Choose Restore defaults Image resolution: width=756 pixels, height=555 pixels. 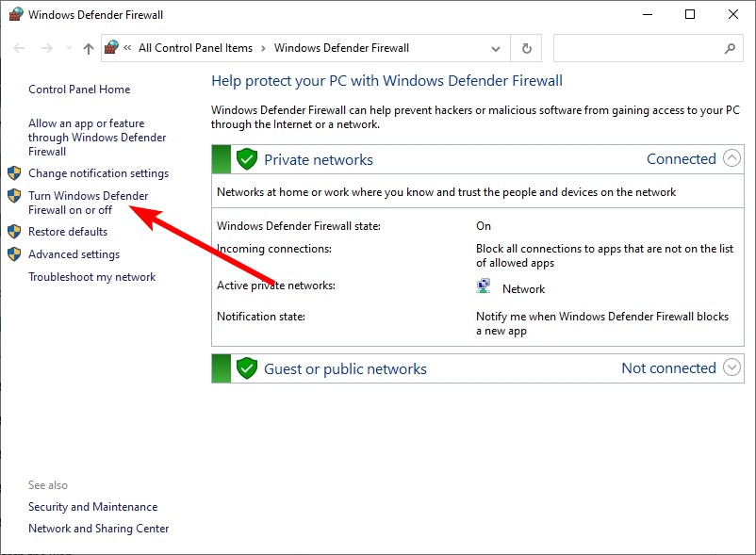[68, 231]
